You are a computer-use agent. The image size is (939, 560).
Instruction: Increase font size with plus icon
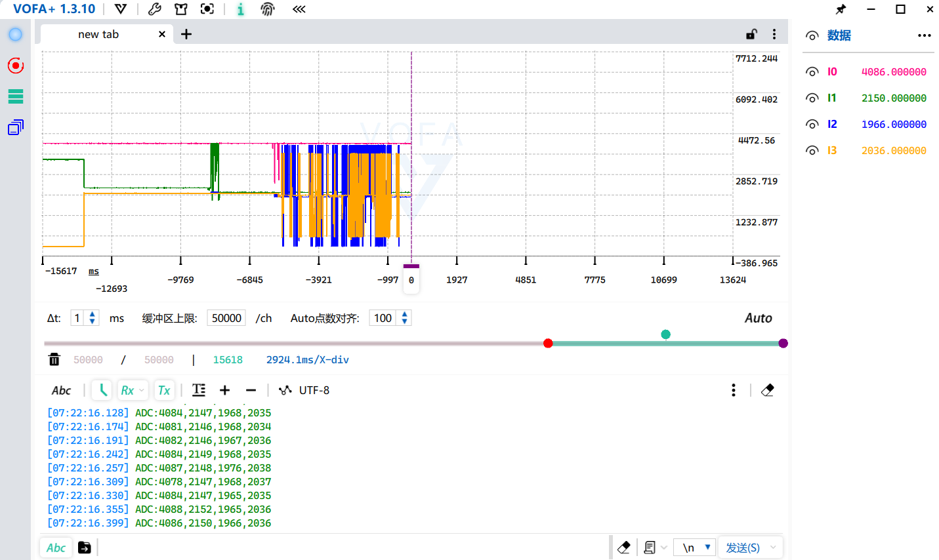tap(224, 390)
